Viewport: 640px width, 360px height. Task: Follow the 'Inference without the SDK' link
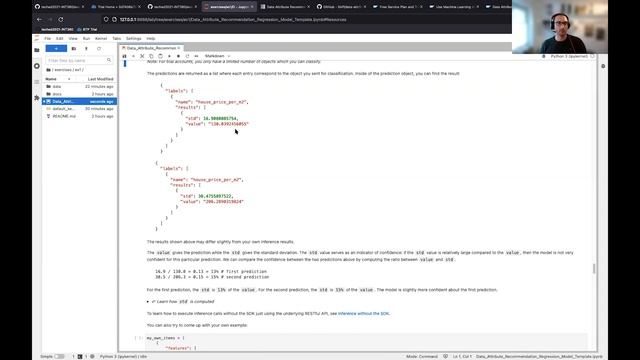coord(363,313)
